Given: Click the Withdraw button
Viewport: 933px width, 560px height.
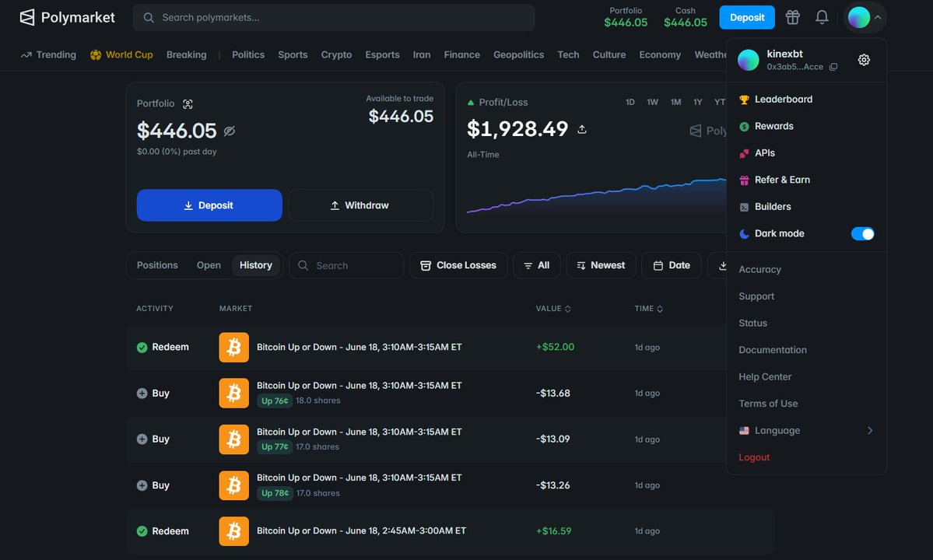Looking at the screenshot, I should pos(360,205).
